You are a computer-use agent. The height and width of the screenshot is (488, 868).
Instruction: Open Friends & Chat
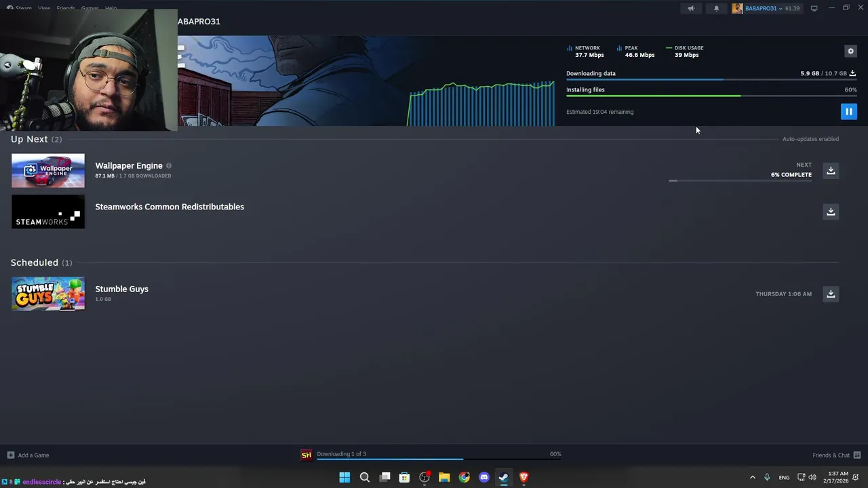pos(836,455)
